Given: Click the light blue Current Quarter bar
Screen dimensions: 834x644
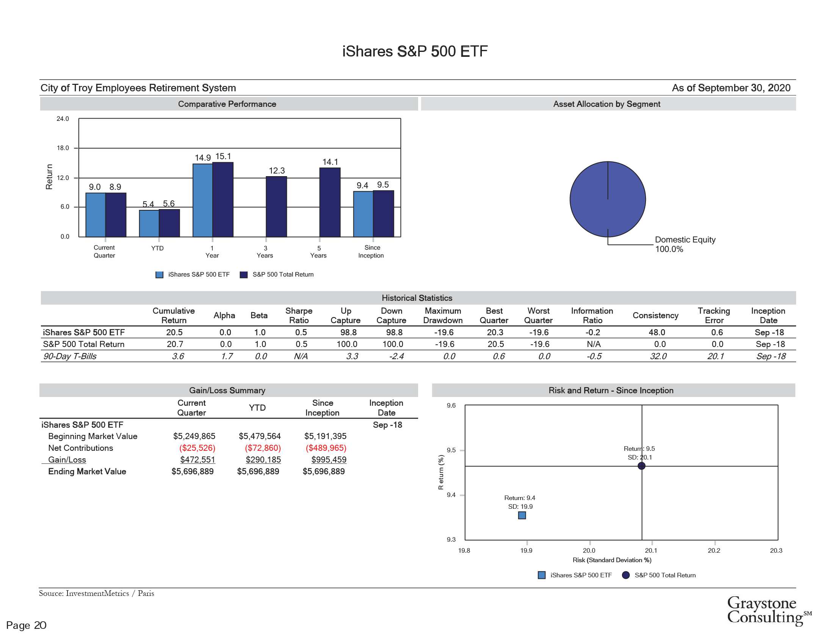Looking at the screenshot, I should point(96,215).
